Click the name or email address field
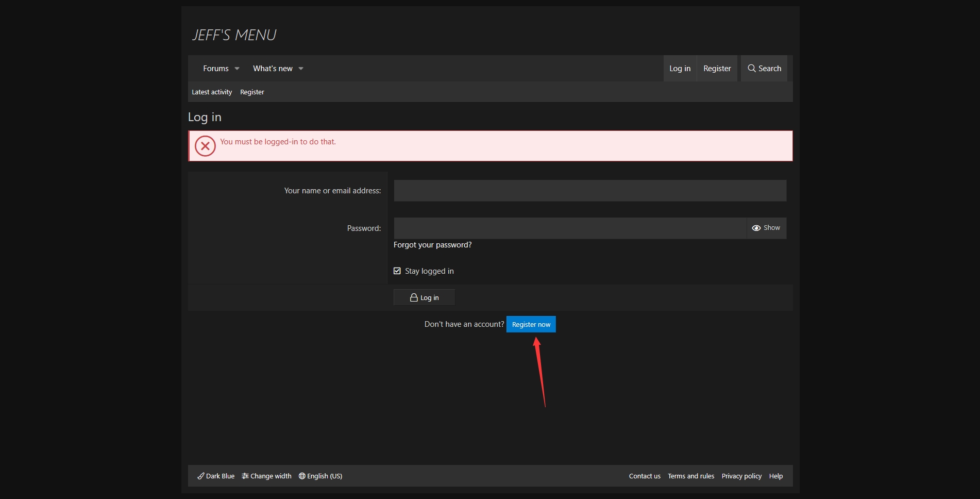This screenshot has height=499, width=980. [589, 191]
